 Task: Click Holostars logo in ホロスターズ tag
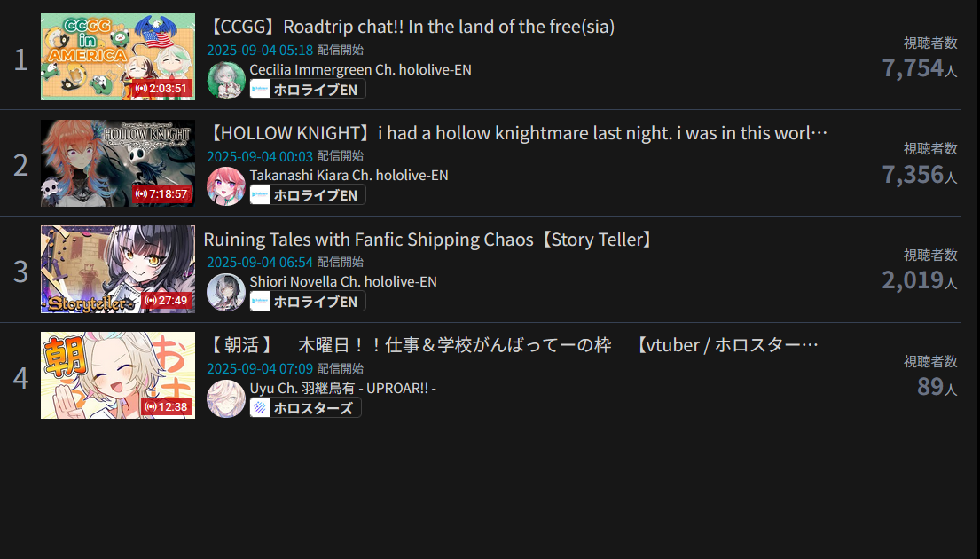[x=260, y=407]
